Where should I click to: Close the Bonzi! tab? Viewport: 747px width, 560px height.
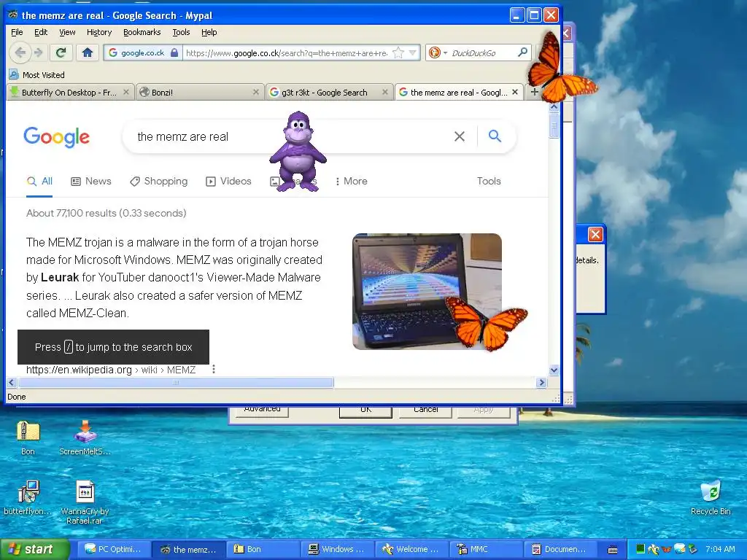(256, 92)
